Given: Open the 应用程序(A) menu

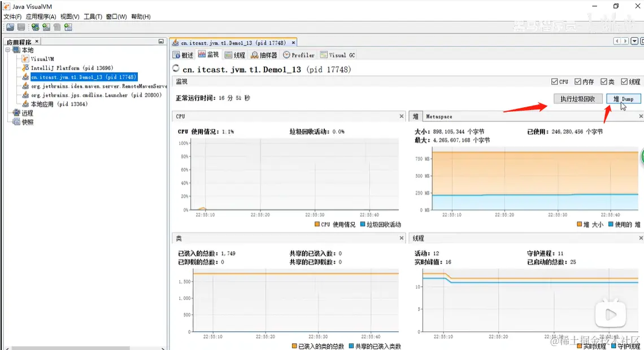Looking at the screenshot, I should (x=41, y=16).
